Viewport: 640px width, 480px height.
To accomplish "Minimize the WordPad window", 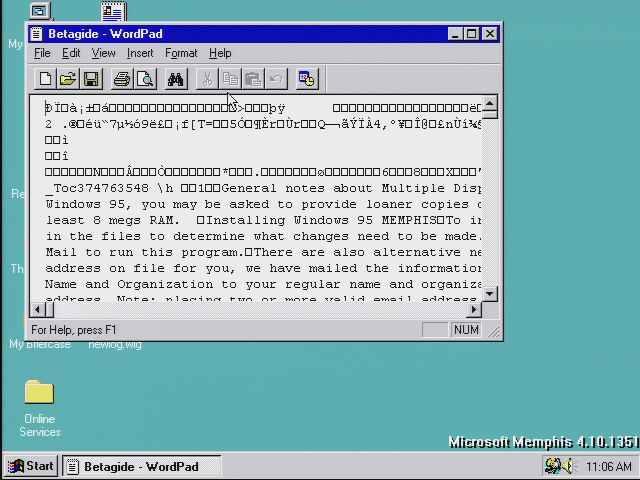I will pos(455,34).
